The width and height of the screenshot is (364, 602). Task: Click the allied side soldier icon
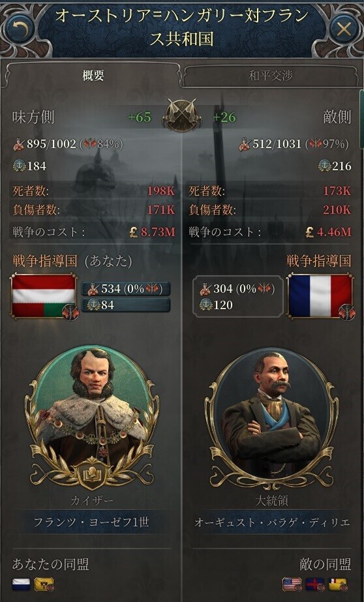[x=18, y=144]
